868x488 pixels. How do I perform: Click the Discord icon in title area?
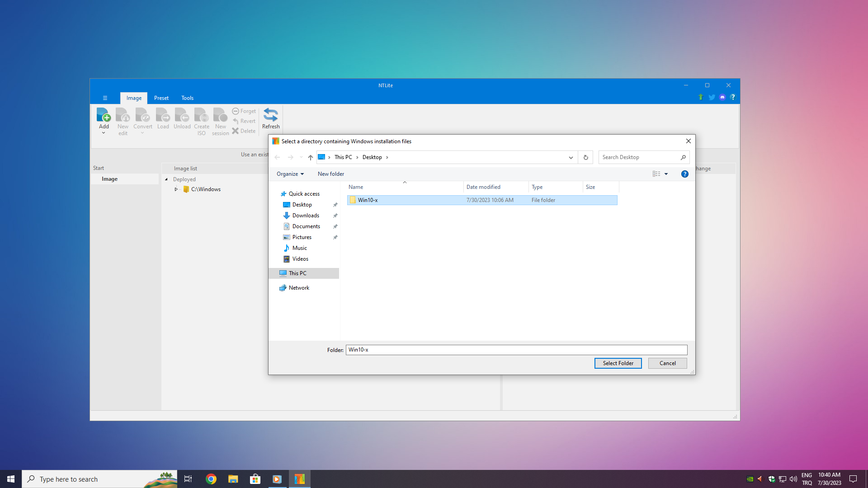coord(722,97)
